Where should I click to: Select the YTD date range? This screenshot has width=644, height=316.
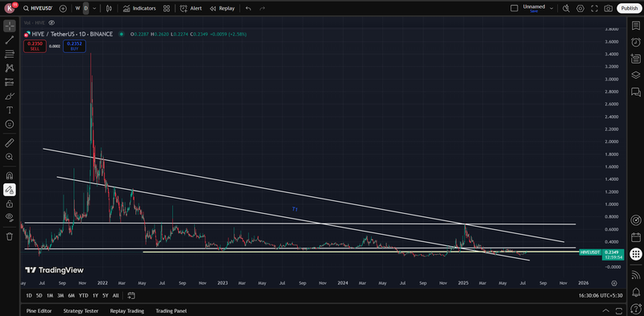click(x=84, y=295)
